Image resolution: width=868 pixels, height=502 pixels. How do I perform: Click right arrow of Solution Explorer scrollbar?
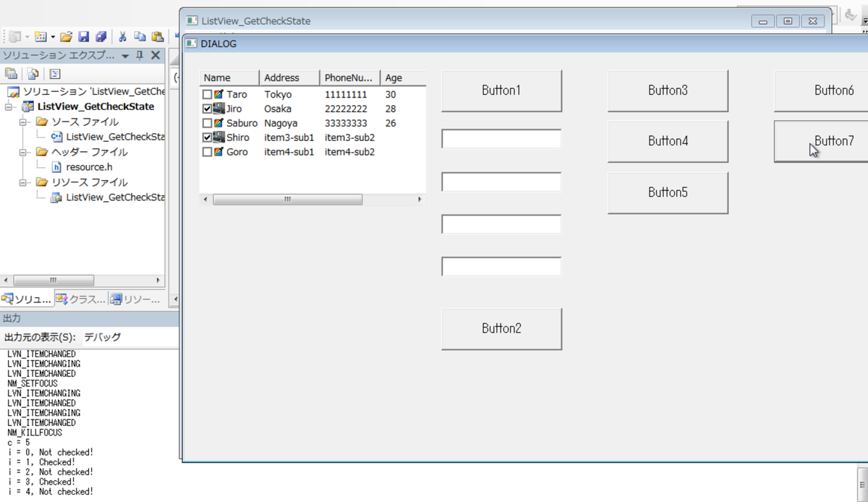158,280
